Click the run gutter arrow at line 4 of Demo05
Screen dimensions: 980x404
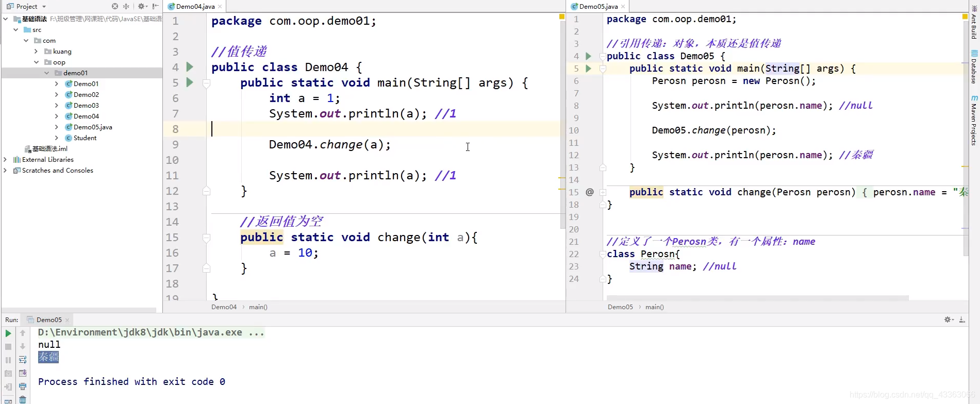pos(588,56)
